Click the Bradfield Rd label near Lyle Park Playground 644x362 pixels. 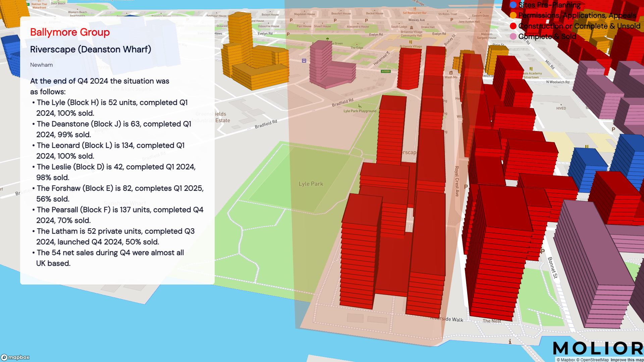[342, 102]
